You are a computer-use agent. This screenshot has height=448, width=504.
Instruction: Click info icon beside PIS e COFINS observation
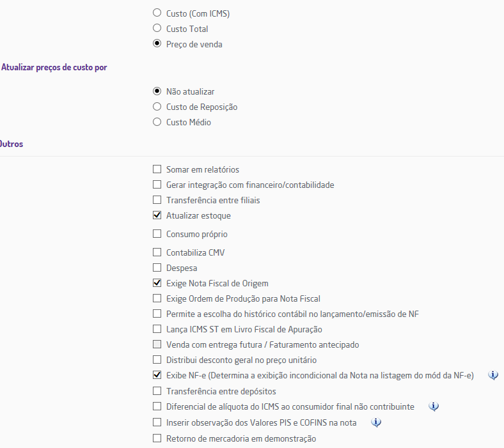(376, 422)
